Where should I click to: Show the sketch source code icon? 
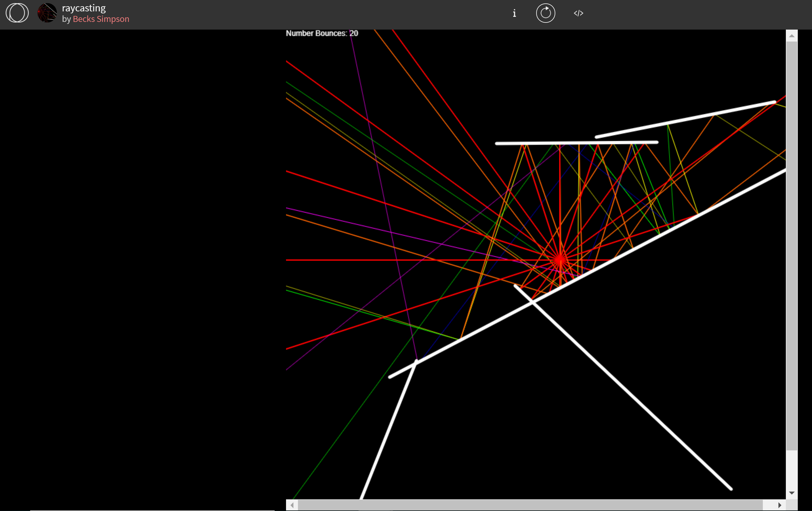click(578, 13)
